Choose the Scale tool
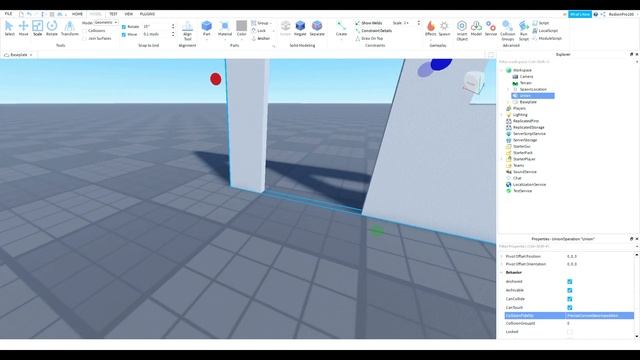 38,29
